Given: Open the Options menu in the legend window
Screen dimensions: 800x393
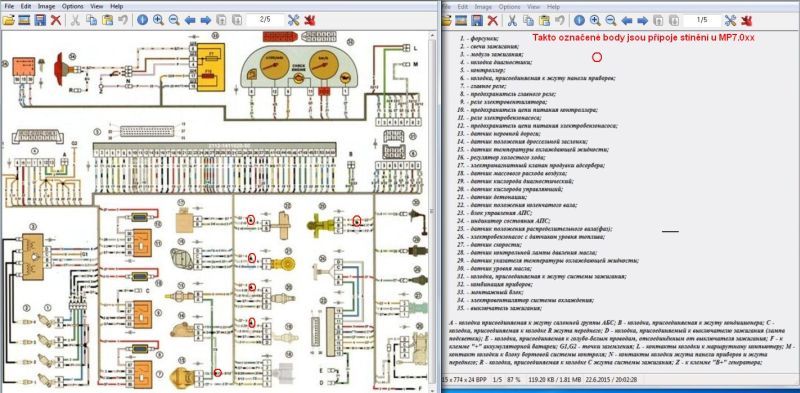Looking at the screenshot, I should pyautogui.click(x=509, y=7).
